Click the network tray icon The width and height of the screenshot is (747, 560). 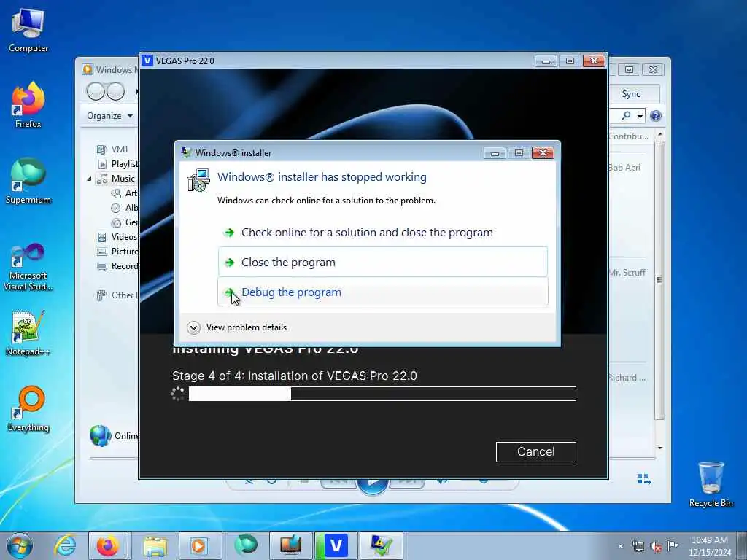(638, 547)
